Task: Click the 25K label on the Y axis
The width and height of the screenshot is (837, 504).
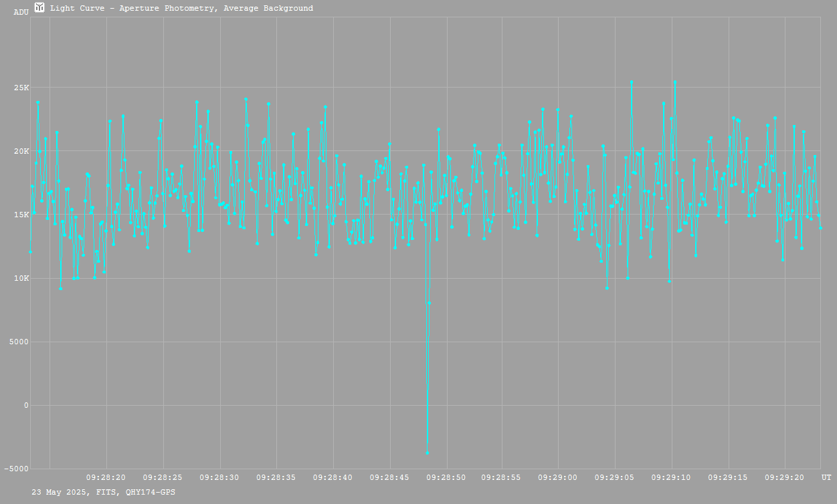Action: point(21,88)
